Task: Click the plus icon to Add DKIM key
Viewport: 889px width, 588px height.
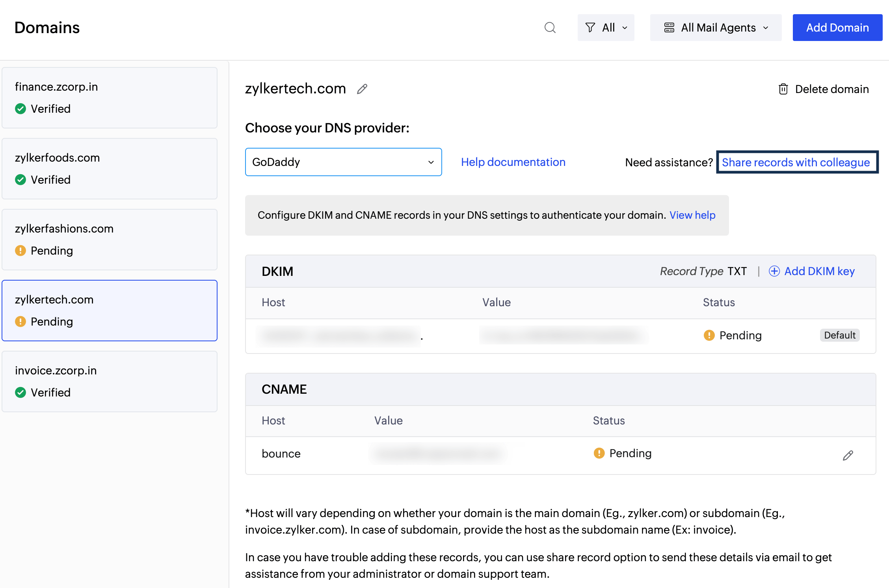Action: (775, 271)
